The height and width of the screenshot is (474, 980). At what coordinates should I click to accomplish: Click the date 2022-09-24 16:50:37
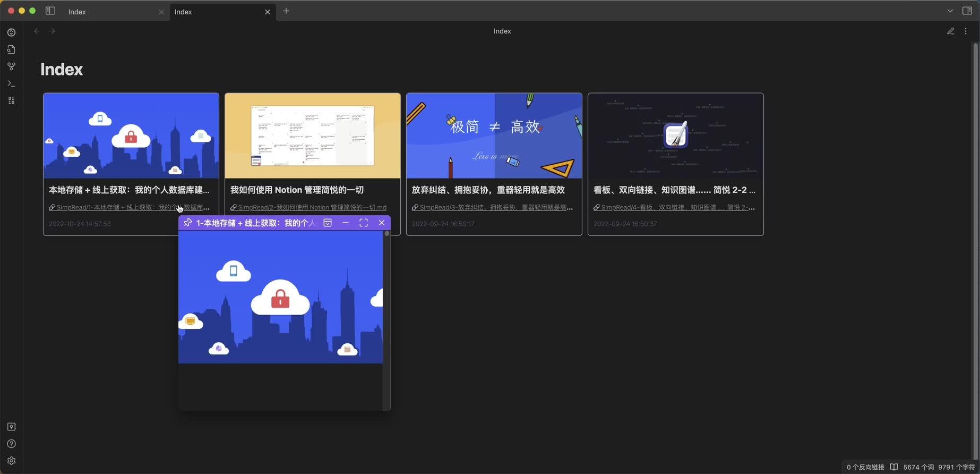click(625, 224)
